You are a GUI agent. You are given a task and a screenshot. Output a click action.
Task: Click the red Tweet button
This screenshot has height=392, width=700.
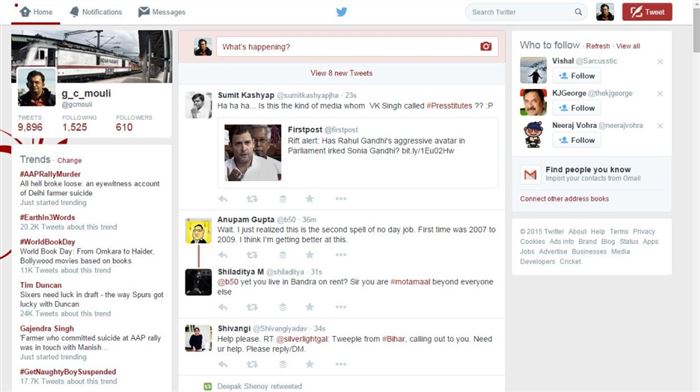click(647, 12)
